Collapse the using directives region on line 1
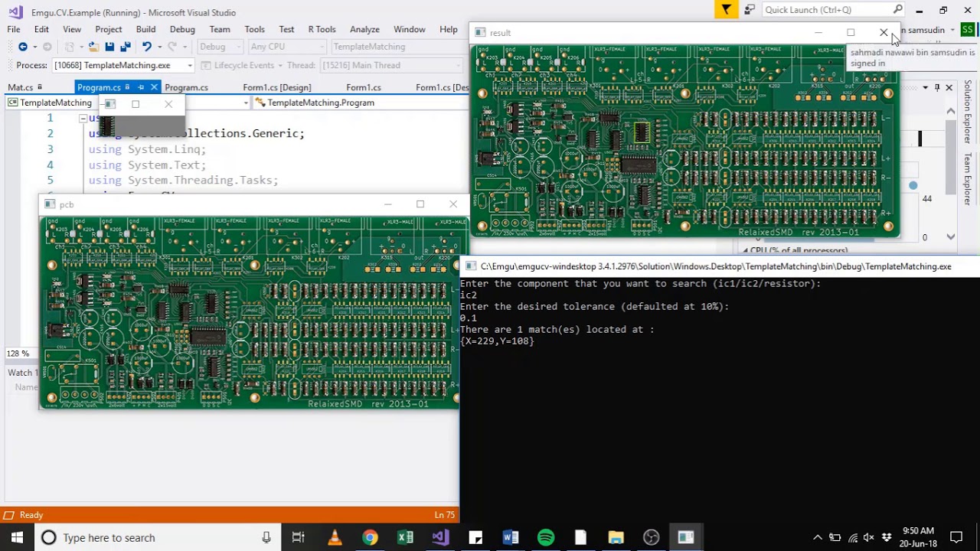 (x=83, y=118)
